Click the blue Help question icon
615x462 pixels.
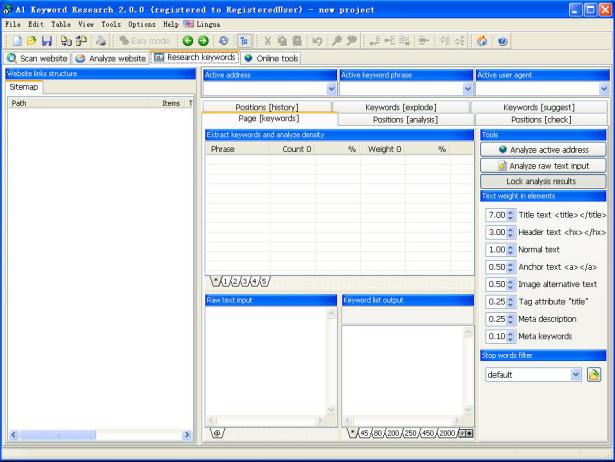click(502, 41)
